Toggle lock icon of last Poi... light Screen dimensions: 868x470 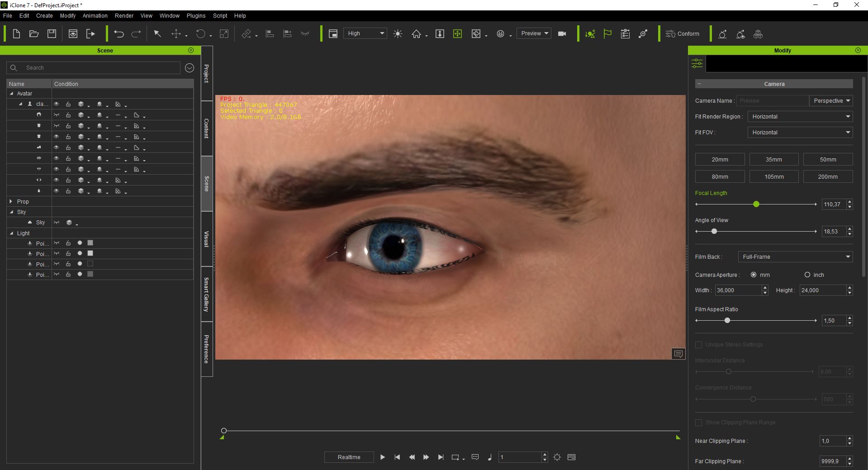pos(68,275)
